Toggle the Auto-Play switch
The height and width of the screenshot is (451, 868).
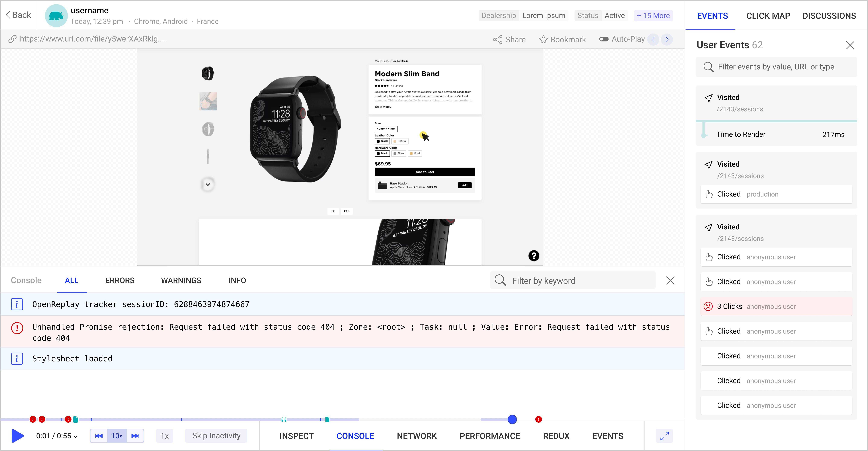[x=603, y=39]
